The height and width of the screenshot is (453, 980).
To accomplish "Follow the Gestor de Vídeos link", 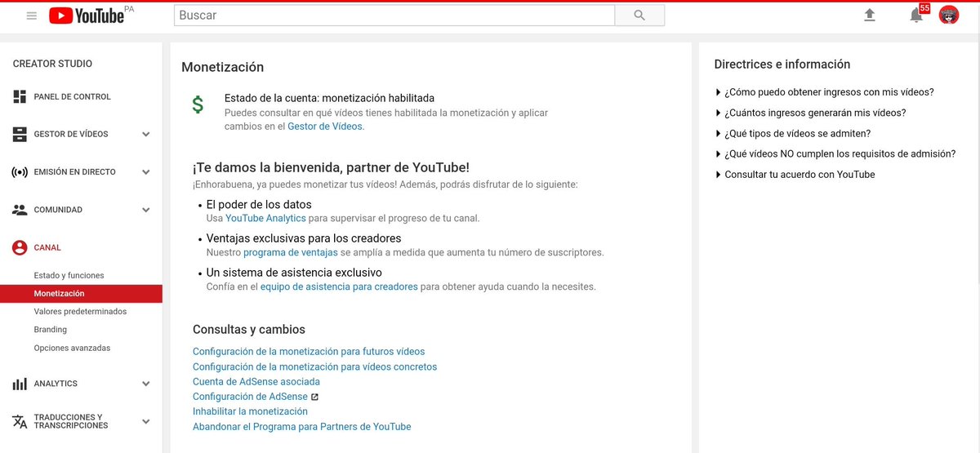I will pyautogui.click(x=325, y=127).
